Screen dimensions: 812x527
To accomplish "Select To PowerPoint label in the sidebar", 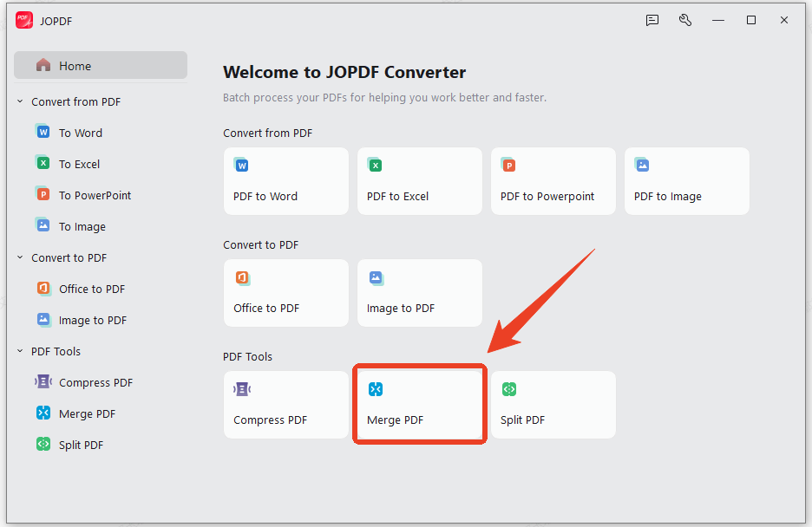I will click(95, 196).
